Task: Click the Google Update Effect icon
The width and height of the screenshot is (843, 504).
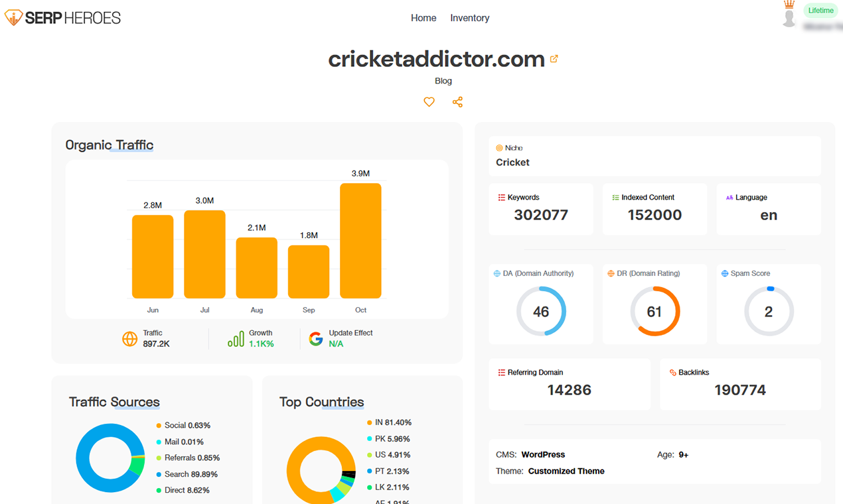Action: [x=316, y=339]
